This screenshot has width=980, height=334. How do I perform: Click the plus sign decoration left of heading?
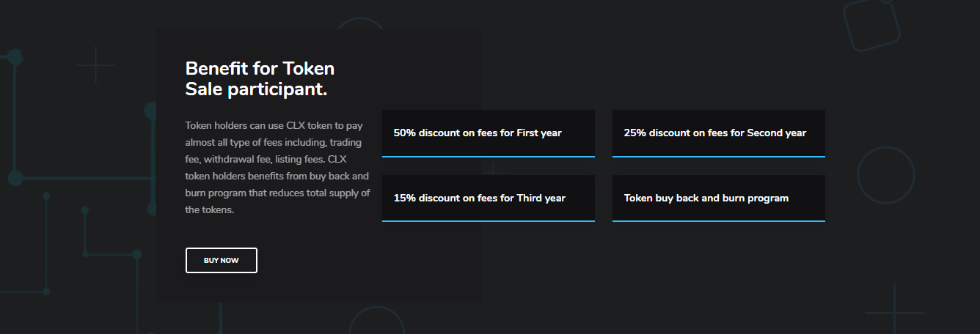(x=95, y=65)
